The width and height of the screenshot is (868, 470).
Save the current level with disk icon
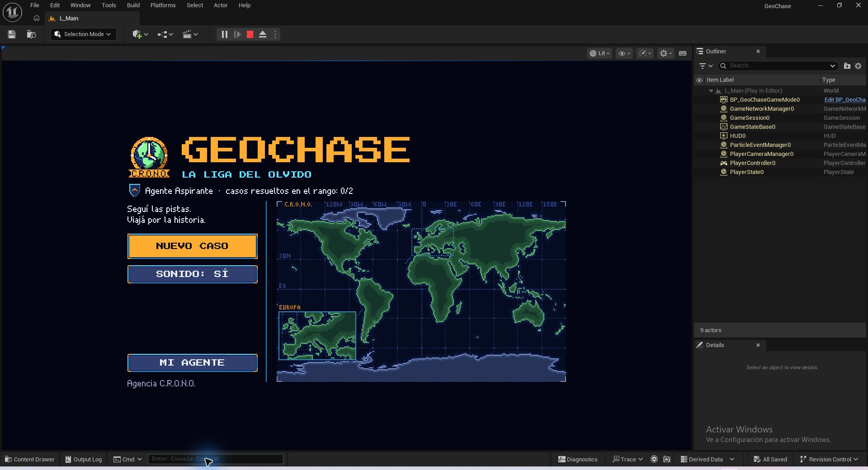pyautogui.click(x=12, y=34)
